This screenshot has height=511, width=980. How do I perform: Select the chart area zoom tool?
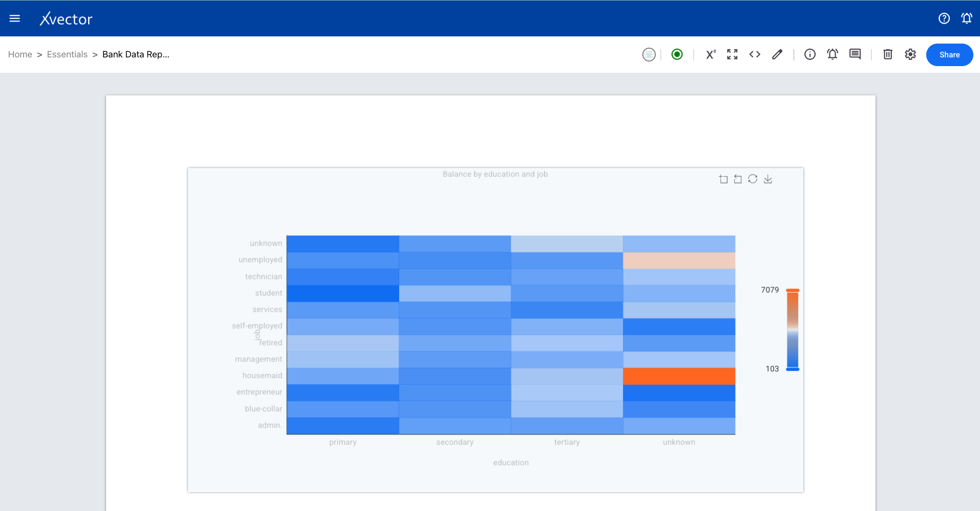click(723, 179)
